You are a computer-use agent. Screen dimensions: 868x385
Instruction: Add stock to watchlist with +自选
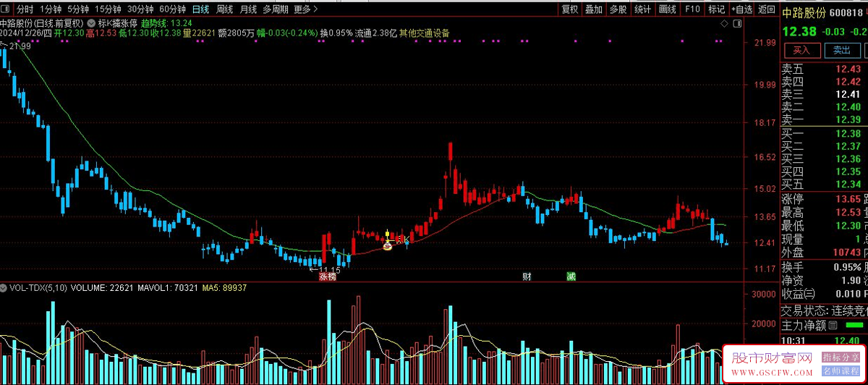click(x=741, y=9)
